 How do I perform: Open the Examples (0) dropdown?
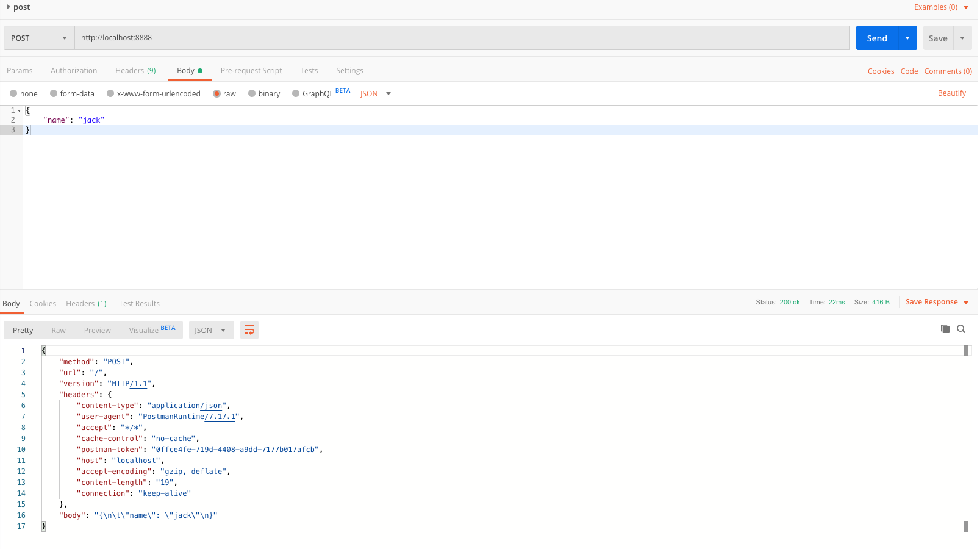click(941, 7)
